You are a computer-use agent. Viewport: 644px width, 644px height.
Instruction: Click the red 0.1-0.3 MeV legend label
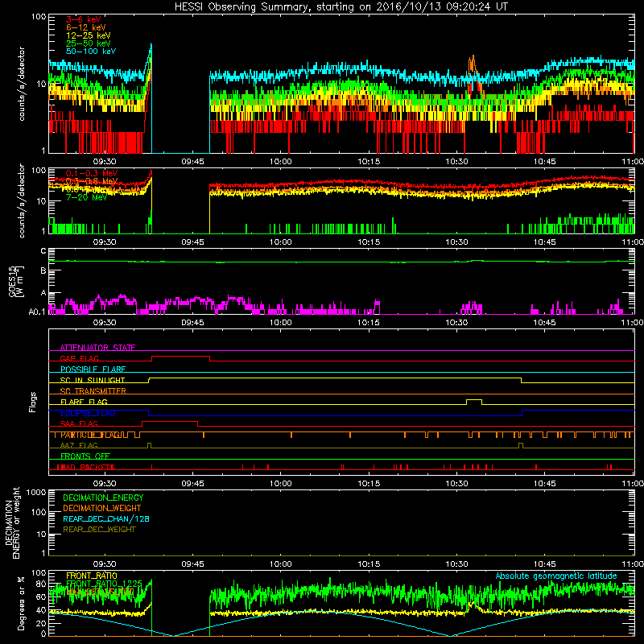coord(92,173)
